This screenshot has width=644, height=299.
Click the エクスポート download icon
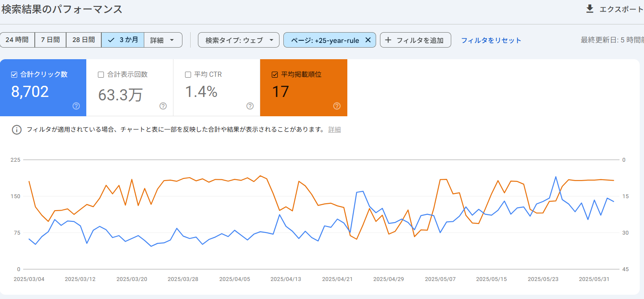[x=591, y=8]
